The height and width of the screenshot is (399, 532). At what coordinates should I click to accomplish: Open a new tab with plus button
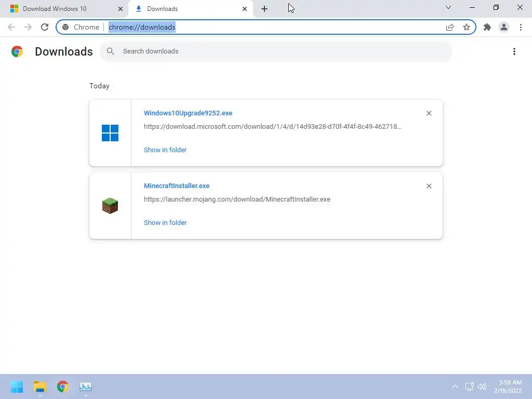264,9
